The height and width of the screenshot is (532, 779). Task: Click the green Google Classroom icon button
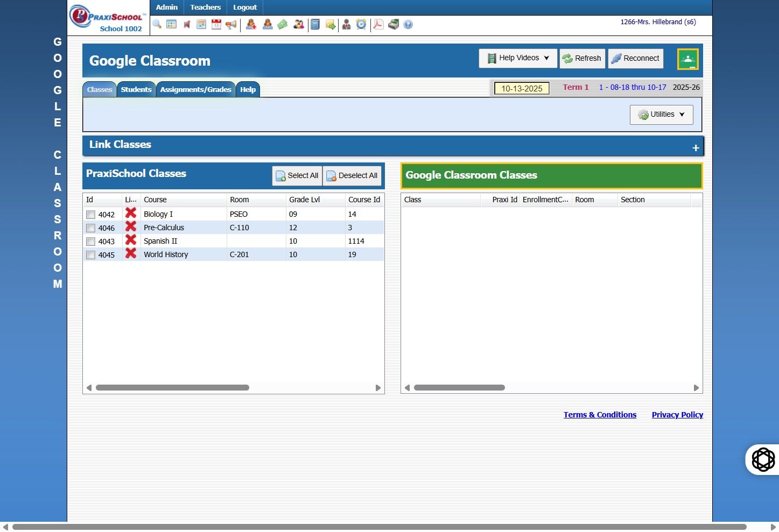tap(688, 59)
